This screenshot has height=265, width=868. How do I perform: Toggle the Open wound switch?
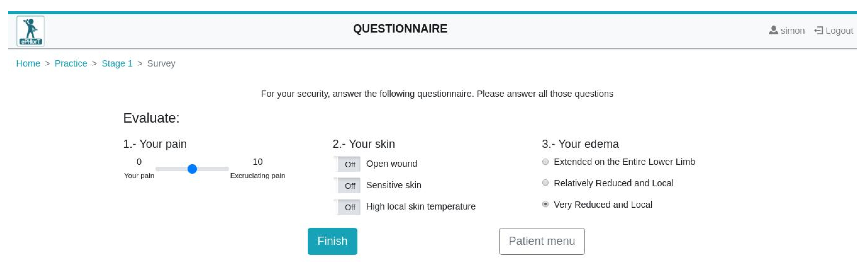tap(347, 164)
